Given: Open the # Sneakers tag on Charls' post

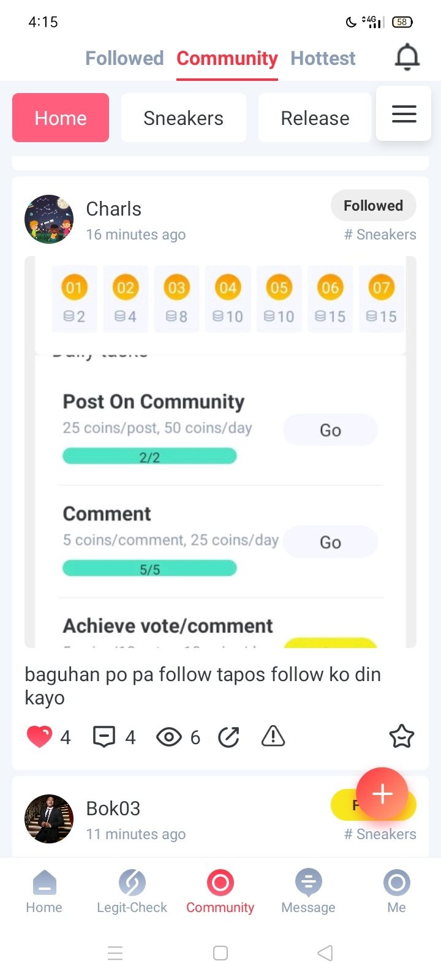Looking at the screenshot, I should click(x=380, y=235).
